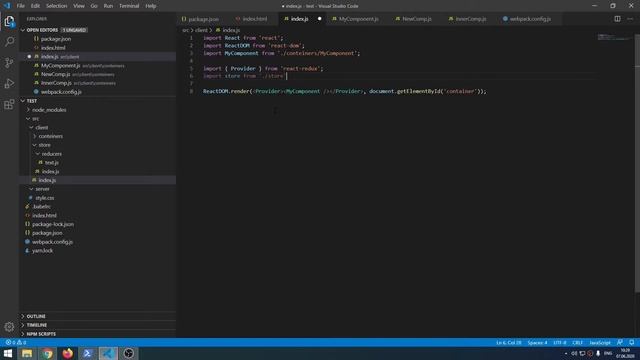Change file encoding via UTF-8
The height and width of the screenshot is (360, 640).
coord(560,342)
